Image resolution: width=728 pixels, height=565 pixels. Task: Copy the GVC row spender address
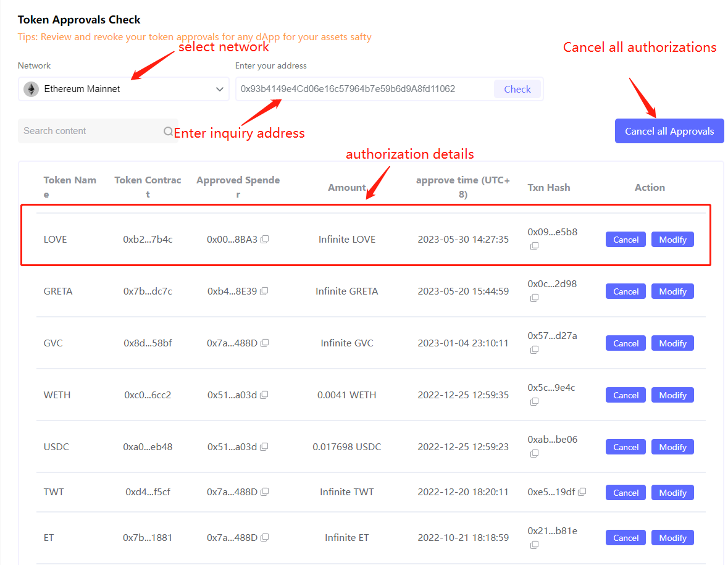(265, 343)
